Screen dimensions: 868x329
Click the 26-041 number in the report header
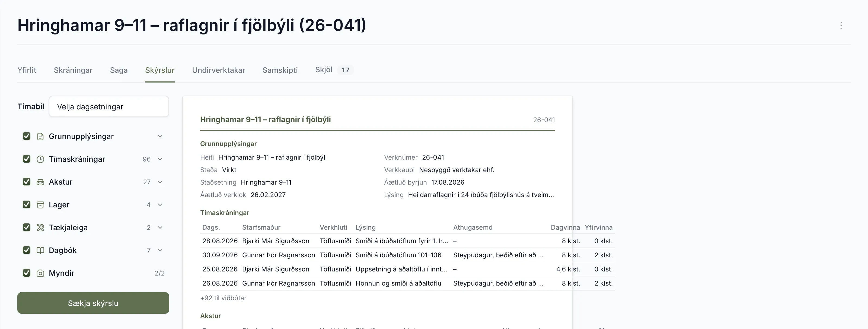544,120
